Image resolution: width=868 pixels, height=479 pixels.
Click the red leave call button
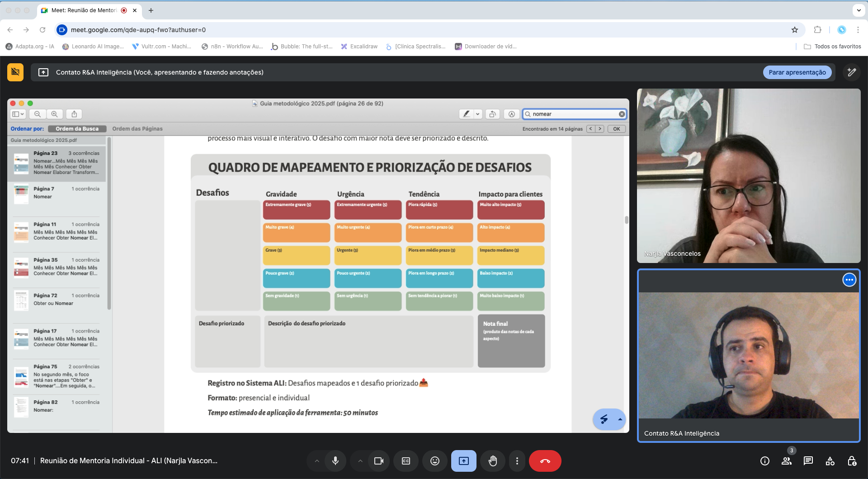[545, 461]
